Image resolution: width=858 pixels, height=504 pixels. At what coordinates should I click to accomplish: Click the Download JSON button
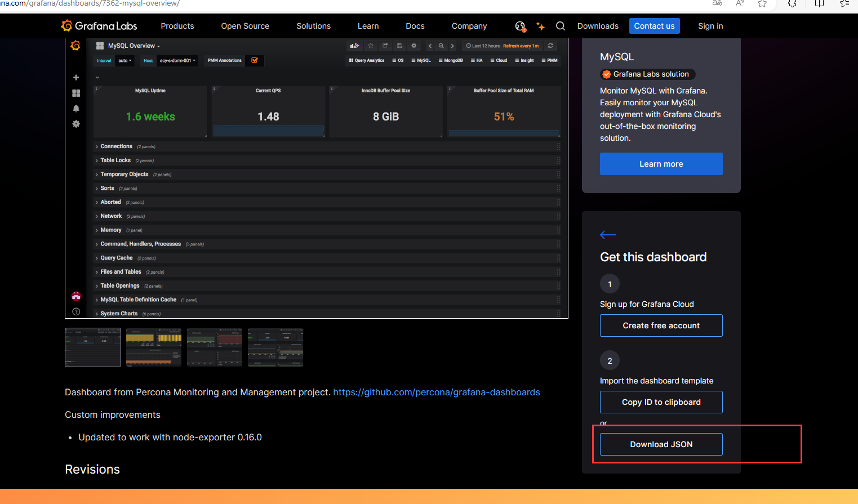[x=661, y=444]
